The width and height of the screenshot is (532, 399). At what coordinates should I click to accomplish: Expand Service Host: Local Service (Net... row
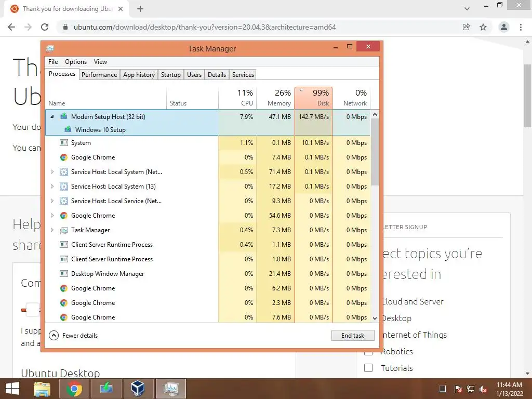52,201
